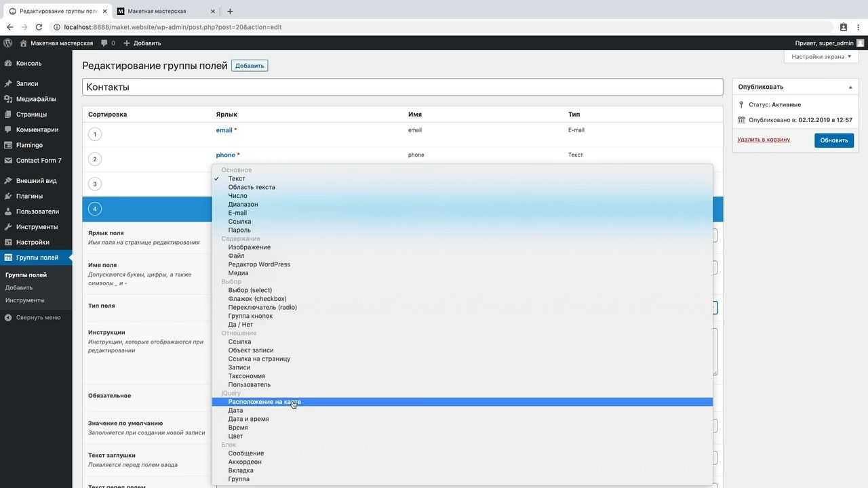Select Редактор WordPress option
Image resolution: width=868 pixels, height=488 pixels.
tap(462, 264)
